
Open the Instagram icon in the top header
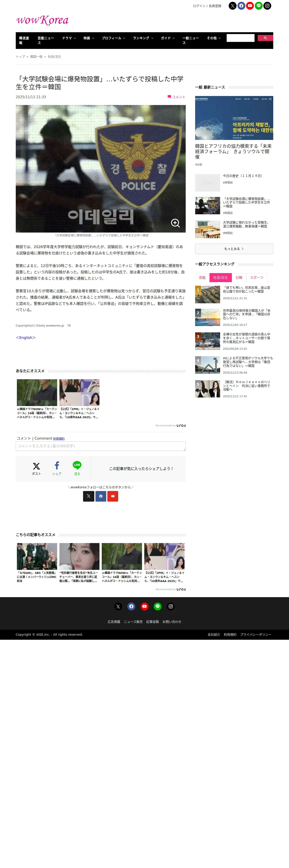point(267,6)
